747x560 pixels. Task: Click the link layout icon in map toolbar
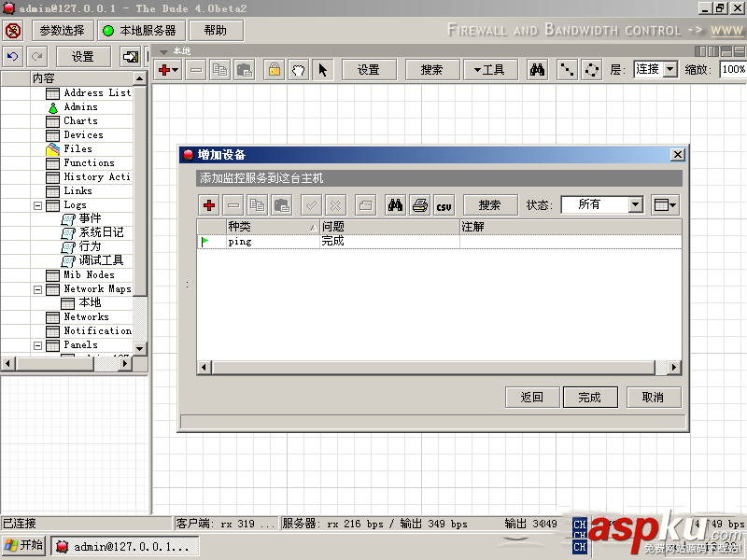tap(567, 70)
